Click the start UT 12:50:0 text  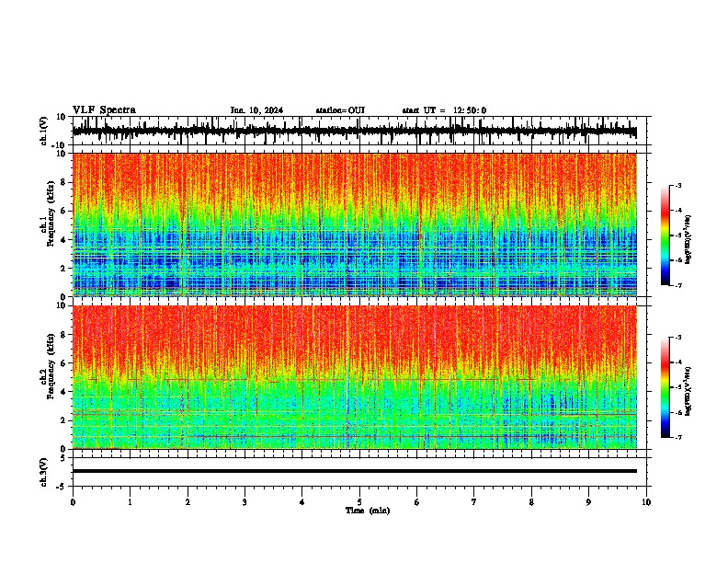[444, 110]
